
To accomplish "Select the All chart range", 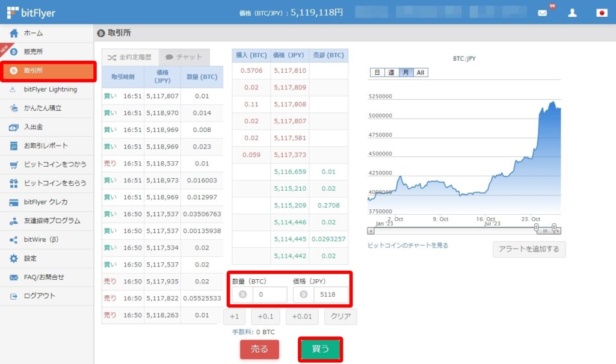I will pyautogui.click(x=420, y=72).
